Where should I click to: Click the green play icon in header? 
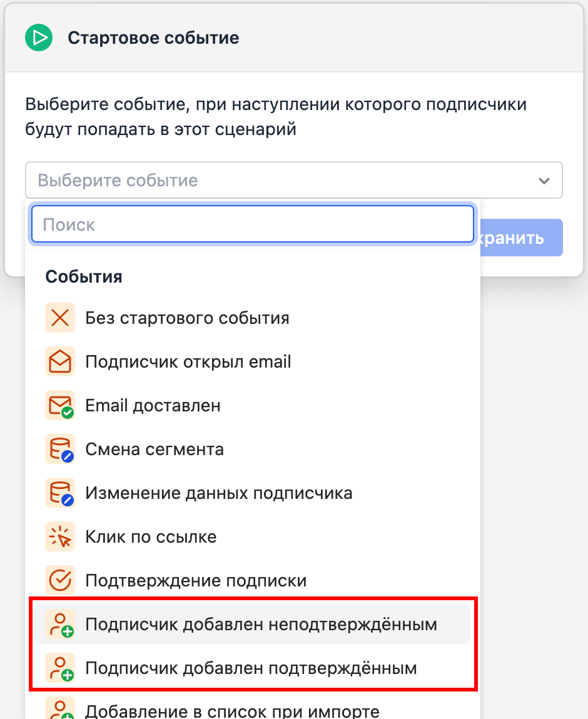[x=39, y=38]
